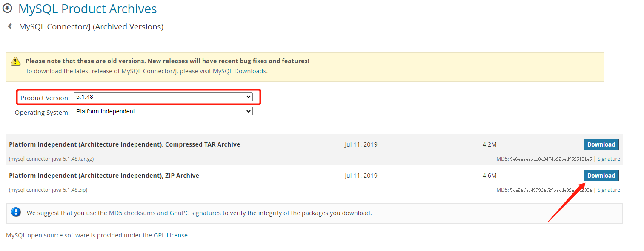Download the Compressed TAR Archive
The width and height of the screenshot is (644, 251).
coord(601,144)
